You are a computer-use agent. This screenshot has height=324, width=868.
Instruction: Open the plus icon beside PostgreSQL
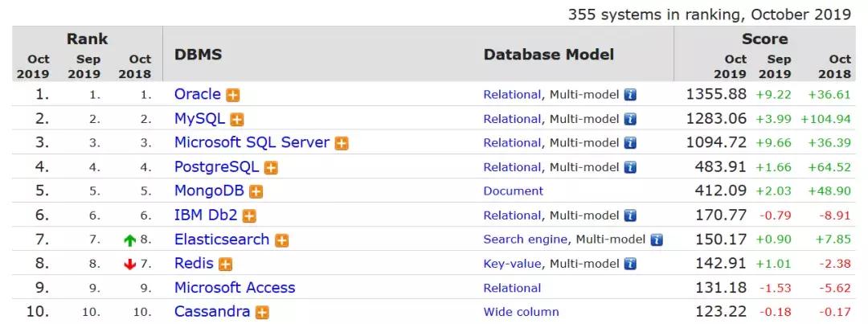click(271, 168)
